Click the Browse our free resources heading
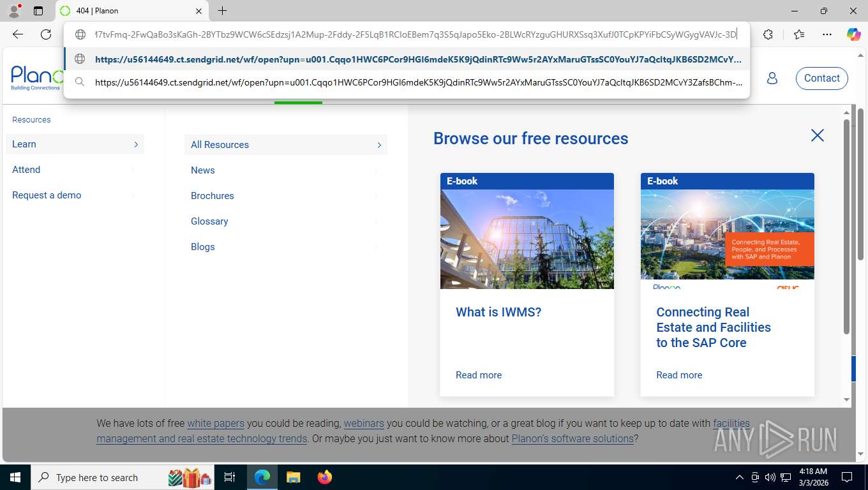This screenshot has width=868, height=490. pyautogui.click(x=530, y=138)
